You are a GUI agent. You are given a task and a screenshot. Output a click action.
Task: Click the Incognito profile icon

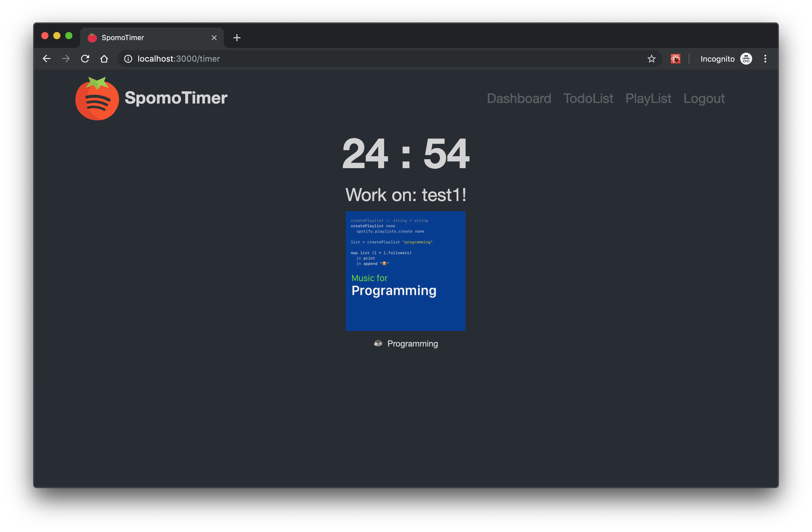746,59
